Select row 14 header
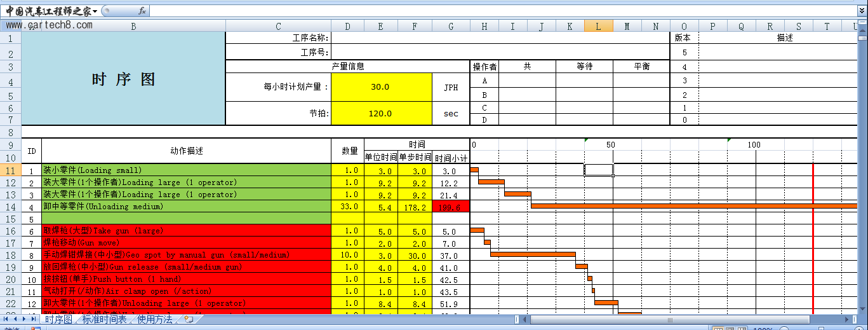Viewport: 868px width, 330px height. pos(11,207)
